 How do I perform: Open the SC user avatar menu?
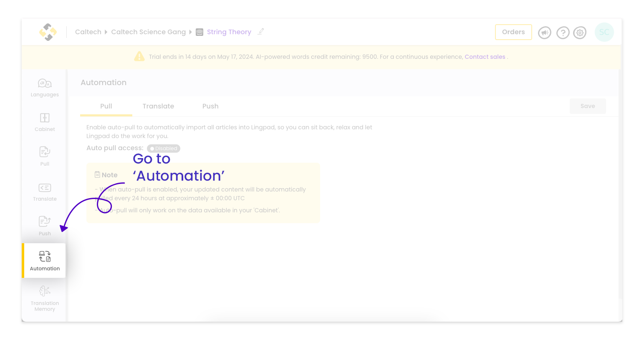click(604, 32)
